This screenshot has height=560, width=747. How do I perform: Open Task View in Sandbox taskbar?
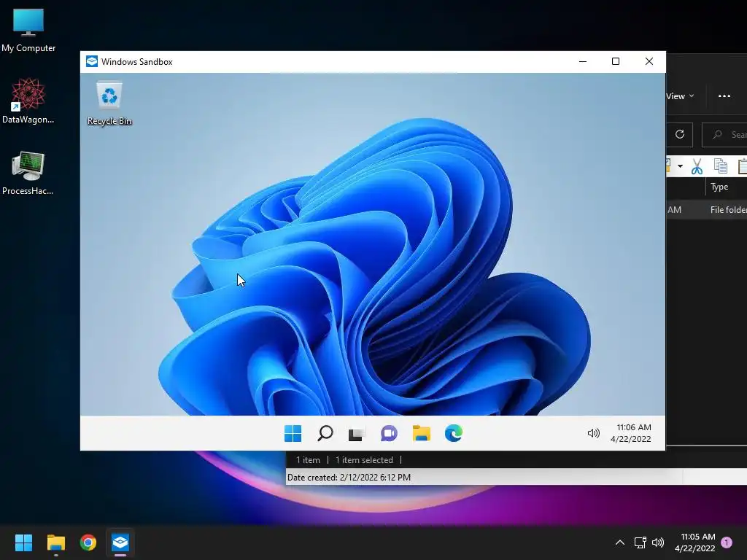click(356, 433)
